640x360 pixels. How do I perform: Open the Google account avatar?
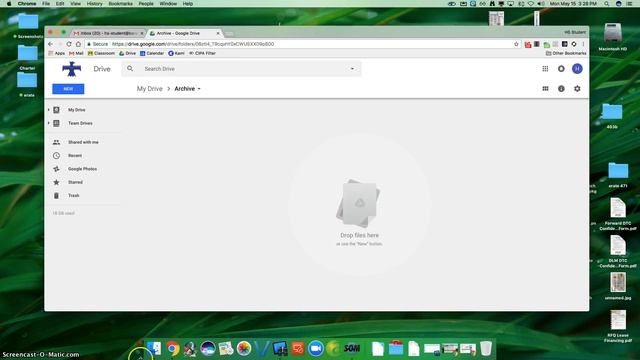coord(577,69)
